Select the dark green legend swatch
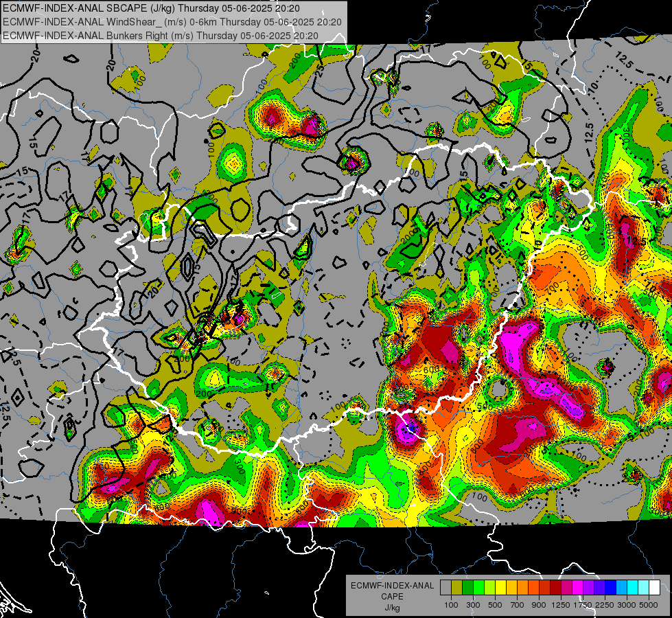 [x=467, y=587]
